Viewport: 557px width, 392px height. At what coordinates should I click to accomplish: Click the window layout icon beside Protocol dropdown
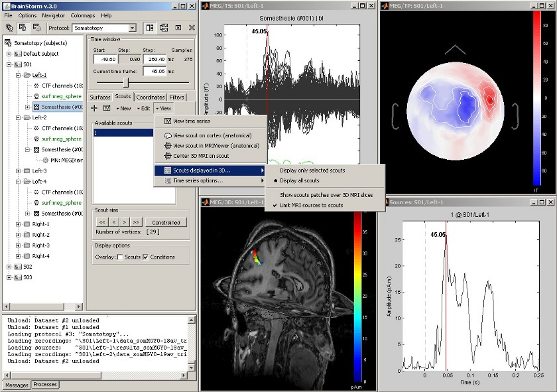(x=149, y=28)
